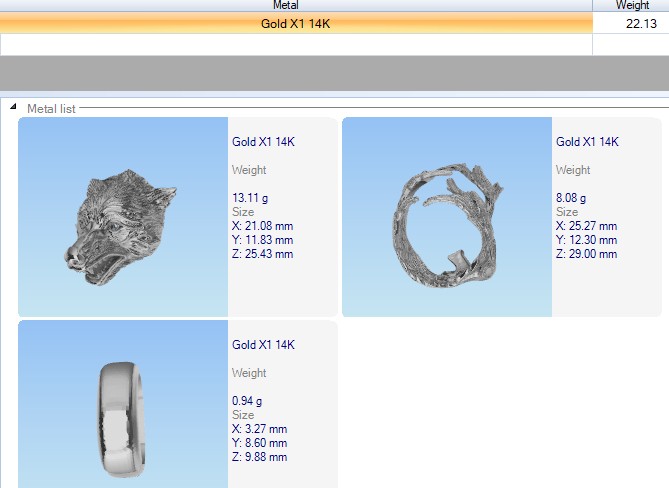Click Gold X1 14K label beside branch ring

click(587, 142)
